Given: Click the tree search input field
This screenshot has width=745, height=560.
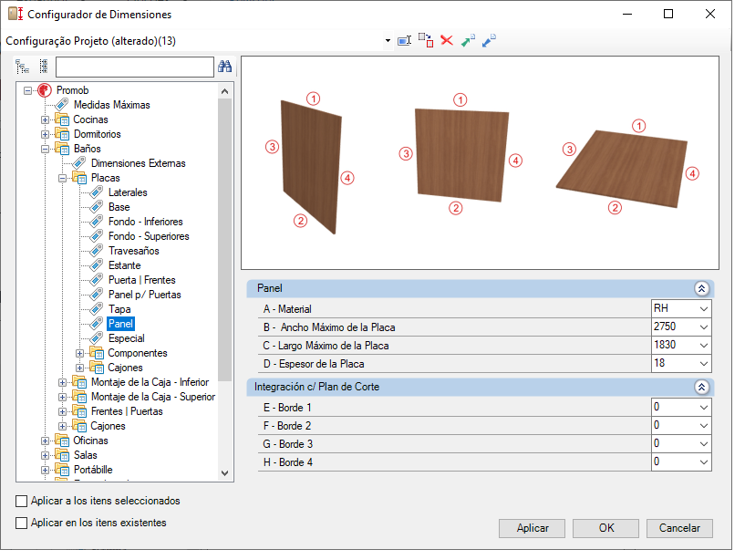Looking at the screenshot, I should [x=134, y=67].
